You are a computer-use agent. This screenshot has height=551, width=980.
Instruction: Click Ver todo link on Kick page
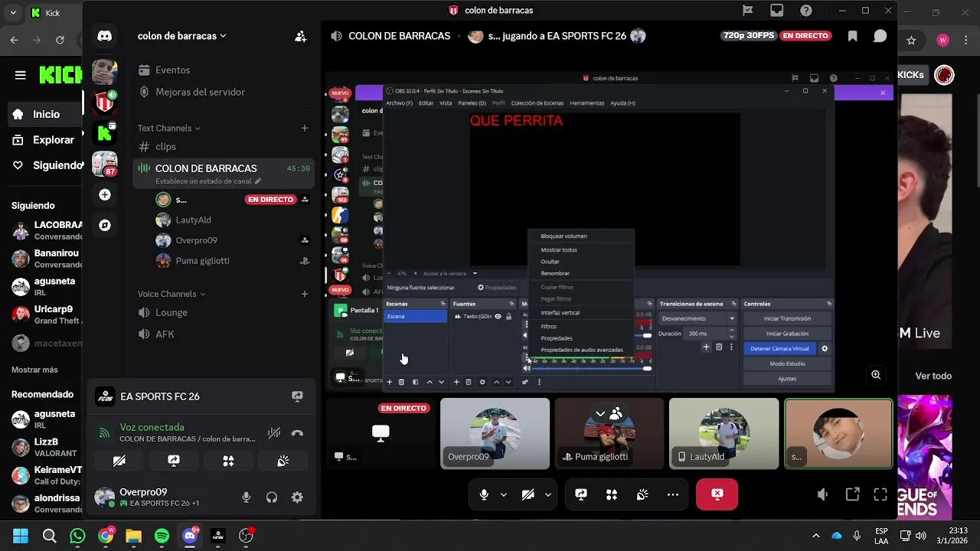(933, 376)
